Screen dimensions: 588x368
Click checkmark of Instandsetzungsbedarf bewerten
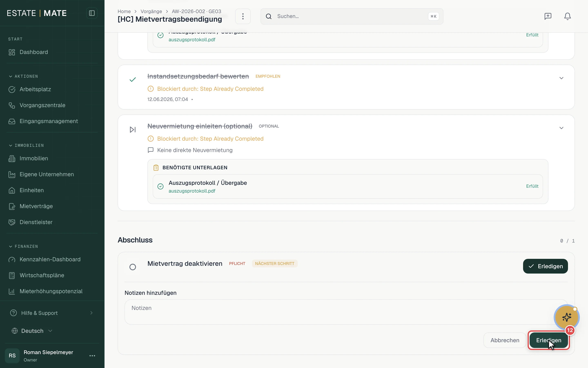click(x=133, y=80)
